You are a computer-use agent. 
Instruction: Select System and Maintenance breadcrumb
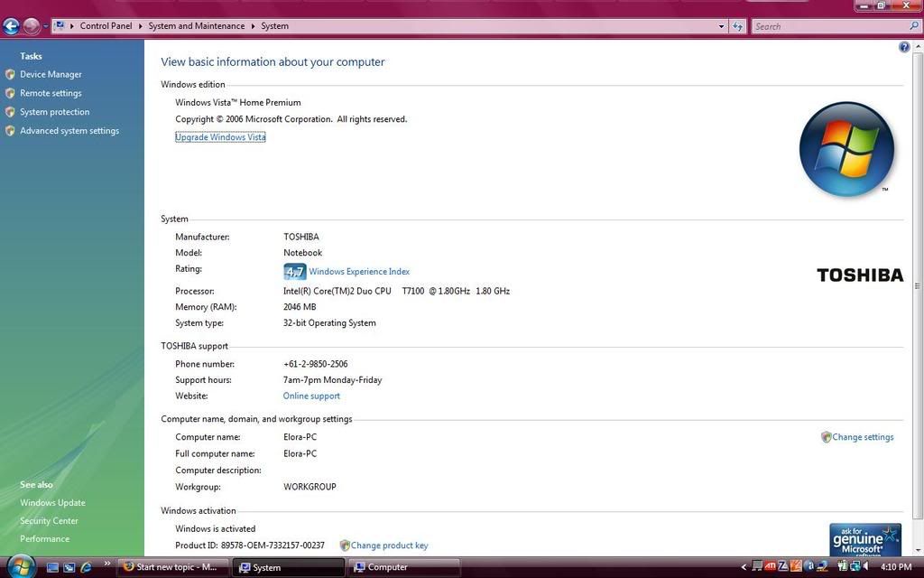tap(196, 26)
